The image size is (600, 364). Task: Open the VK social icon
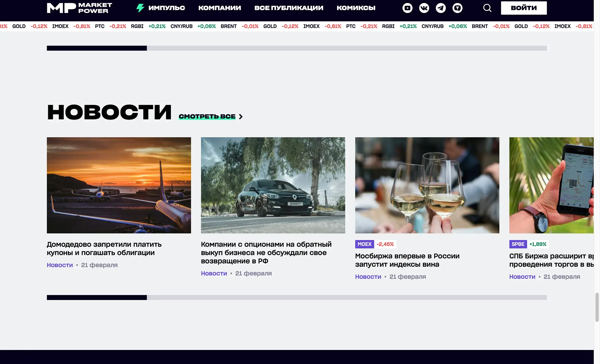[x=424, y=8]
